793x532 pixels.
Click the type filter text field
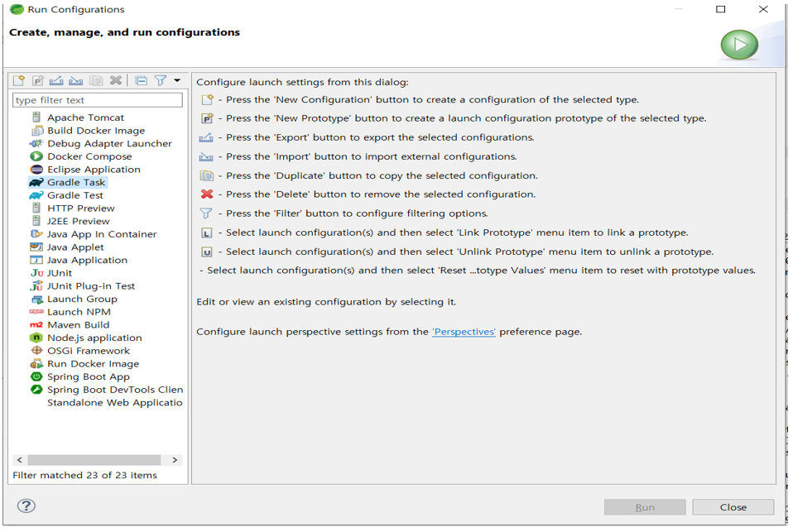(x=97, y=100)
